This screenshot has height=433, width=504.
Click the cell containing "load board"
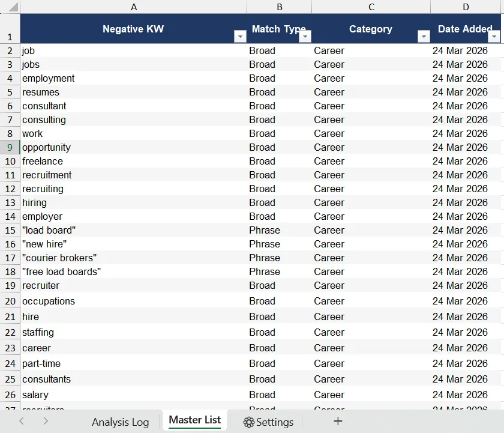tap(134, 231)
